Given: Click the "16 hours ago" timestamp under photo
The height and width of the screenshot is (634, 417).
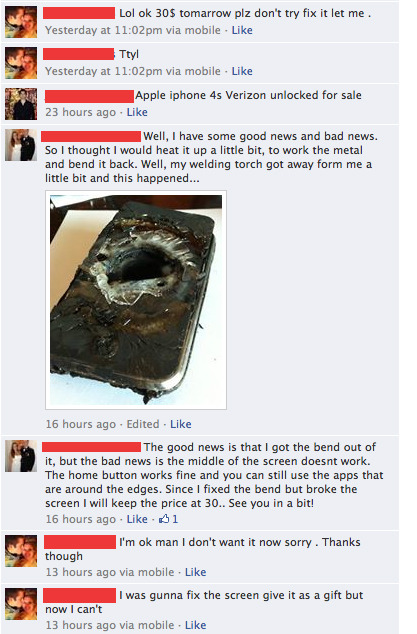Looking at the screenshot, I should click(80, 424).
